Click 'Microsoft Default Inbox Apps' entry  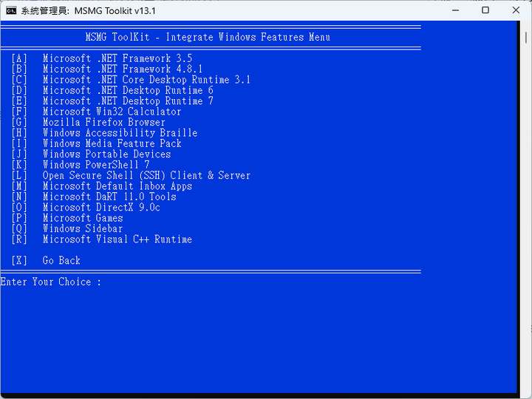(117, 186)
